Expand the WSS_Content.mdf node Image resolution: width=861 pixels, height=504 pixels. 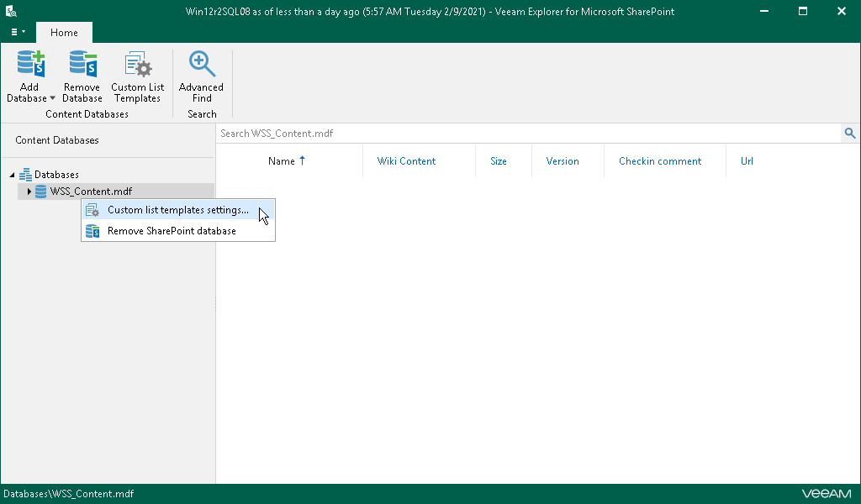pos(29,192)
